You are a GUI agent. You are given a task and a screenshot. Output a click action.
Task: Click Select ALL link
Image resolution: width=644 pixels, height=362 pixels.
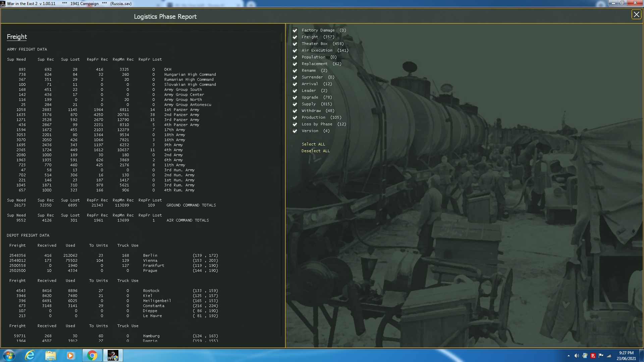tap(313, 144)
